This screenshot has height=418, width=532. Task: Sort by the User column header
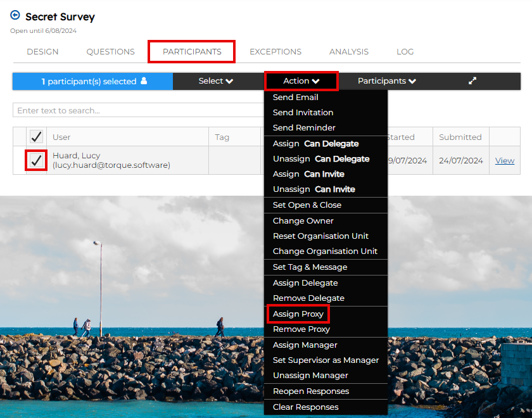click(61, 137)
